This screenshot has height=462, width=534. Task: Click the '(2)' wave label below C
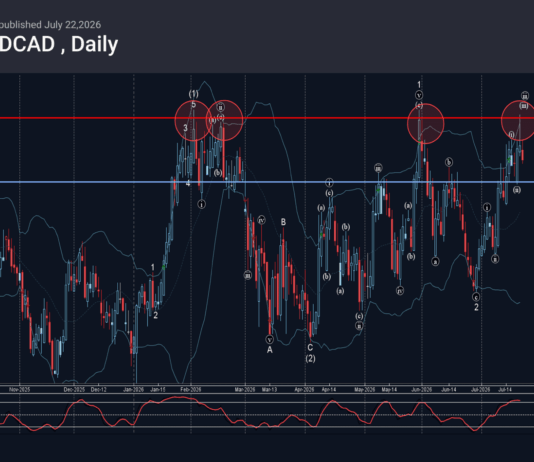310,359
